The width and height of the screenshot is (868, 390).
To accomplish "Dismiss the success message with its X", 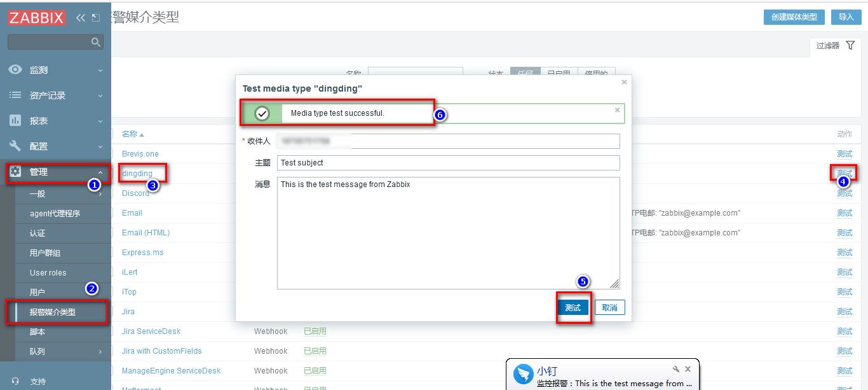I will tap(617, 110).
